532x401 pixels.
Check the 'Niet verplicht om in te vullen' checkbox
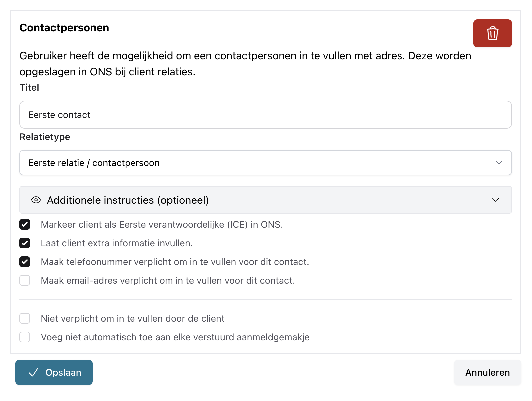[x=25, y=318]
